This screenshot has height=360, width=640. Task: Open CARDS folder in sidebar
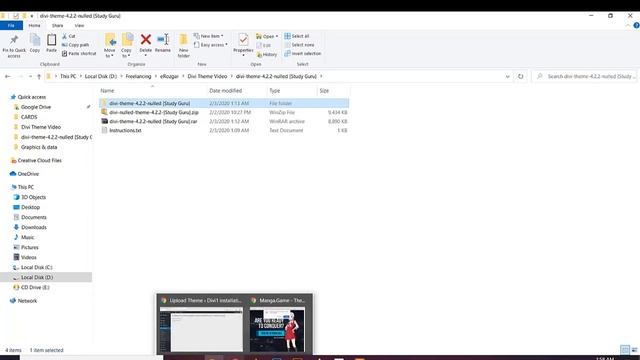click(29, 117)
